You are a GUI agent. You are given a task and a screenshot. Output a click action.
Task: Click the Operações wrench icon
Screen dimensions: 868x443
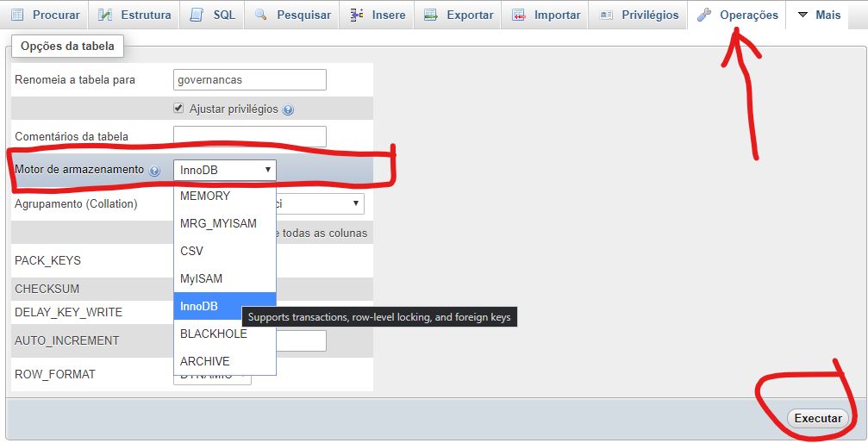pyautogui.click(x=704, y=15)
